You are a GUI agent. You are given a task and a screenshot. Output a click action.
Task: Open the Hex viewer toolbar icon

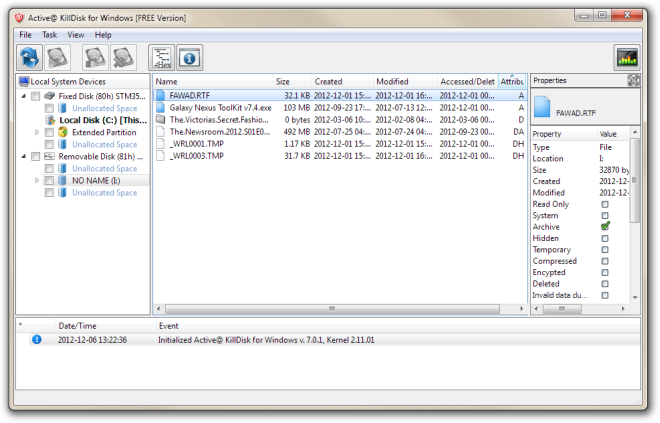161,58
